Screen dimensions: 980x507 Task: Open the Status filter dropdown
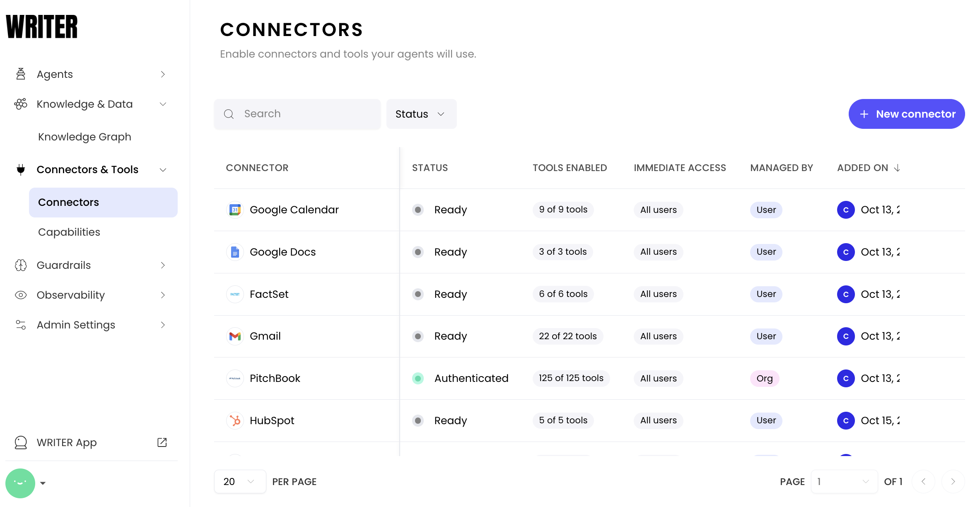pos(421,114)
